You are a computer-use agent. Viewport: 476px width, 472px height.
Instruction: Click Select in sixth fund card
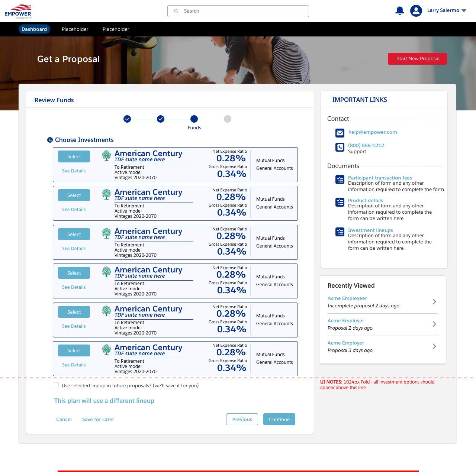(x=74, y=350)
